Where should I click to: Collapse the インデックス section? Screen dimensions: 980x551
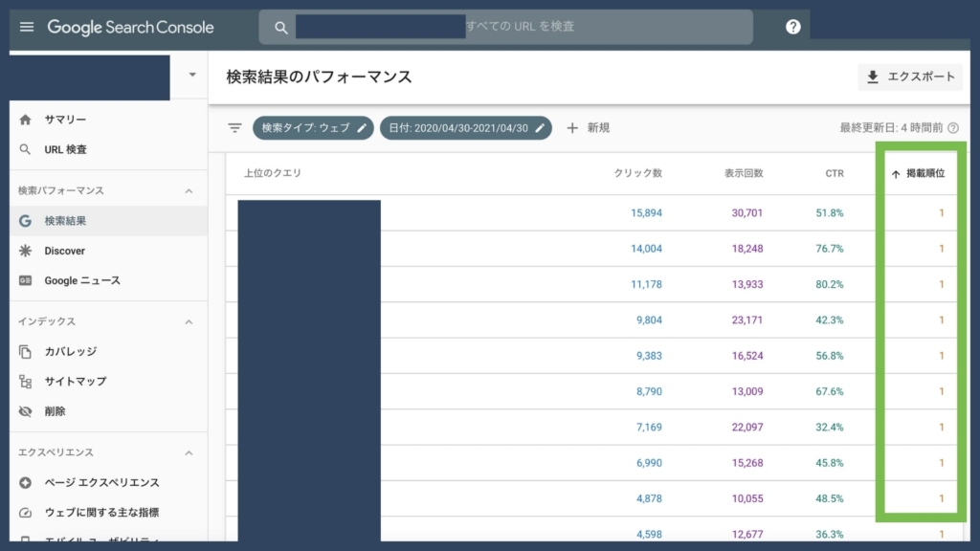click(189, 322)
